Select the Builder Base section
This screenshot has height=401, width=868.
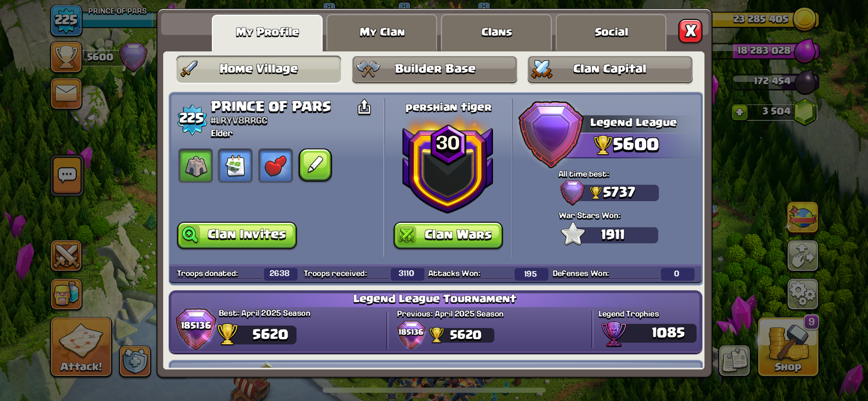434,70
